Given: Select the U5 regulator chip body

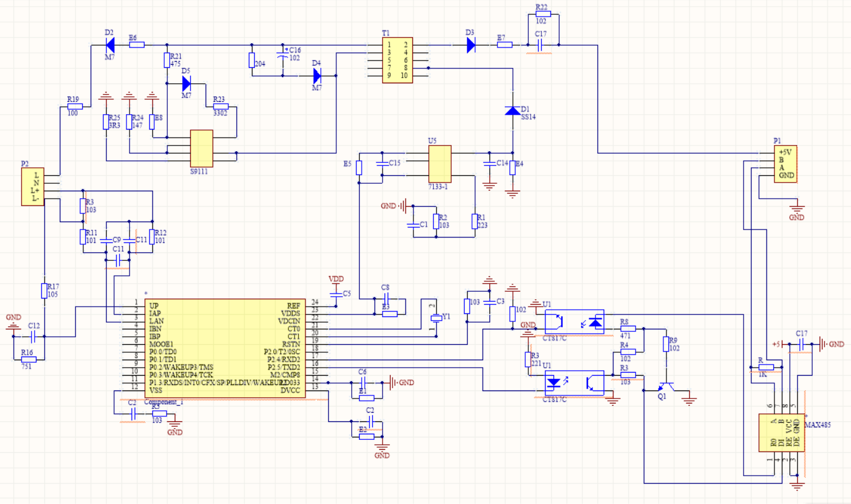Looking at the screenshot, I should click(x=439, y=163).
